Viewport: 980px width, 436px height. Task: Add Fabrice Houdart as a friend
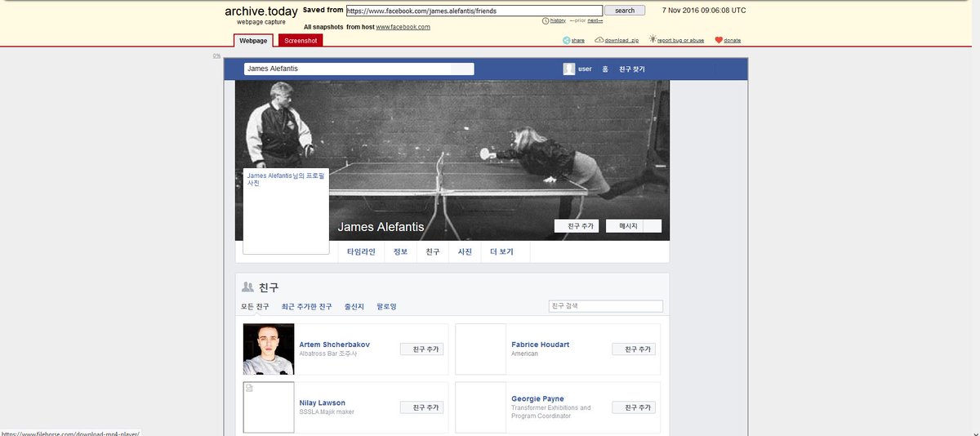coord(634,349)
